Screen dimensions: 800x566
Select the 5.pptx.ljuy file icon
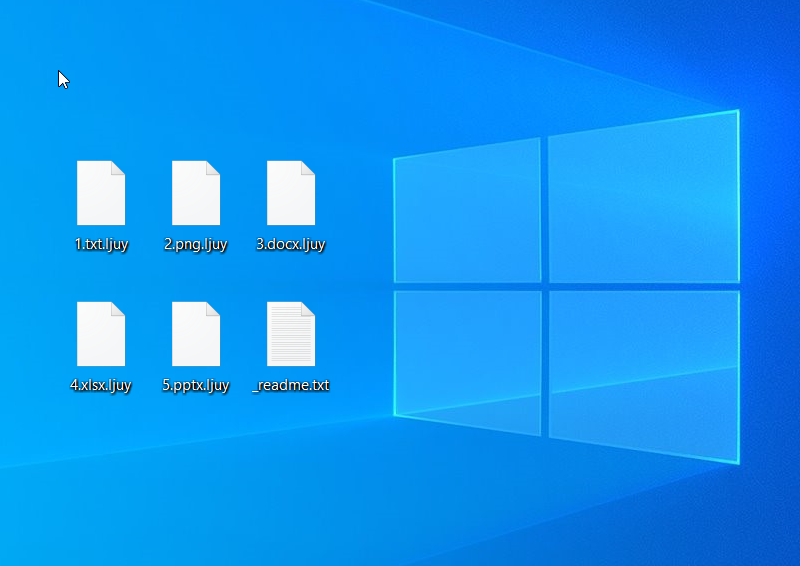coord(196,334)
